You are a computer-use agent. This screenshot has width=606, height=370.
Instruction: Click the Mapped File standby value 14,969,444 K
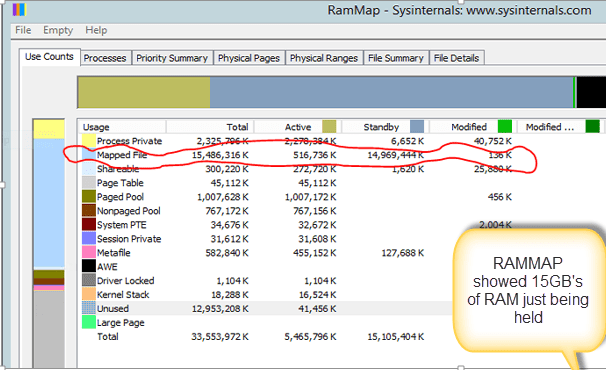pyautogui.click(x=395, y=155)
